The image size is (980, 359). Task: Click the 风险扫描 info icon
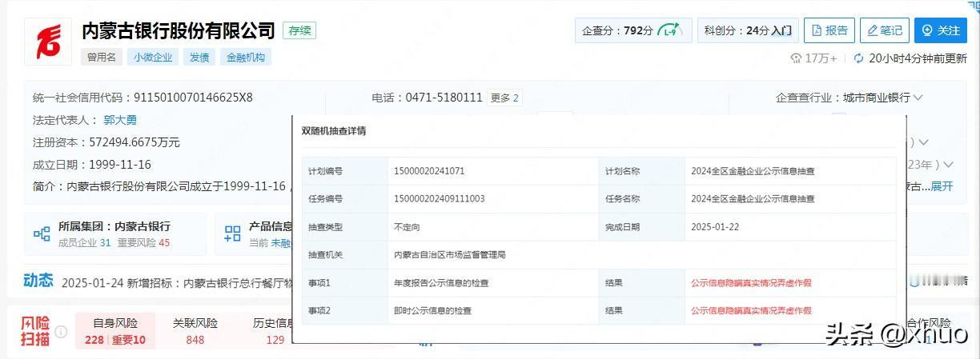[x=62, y=331]
